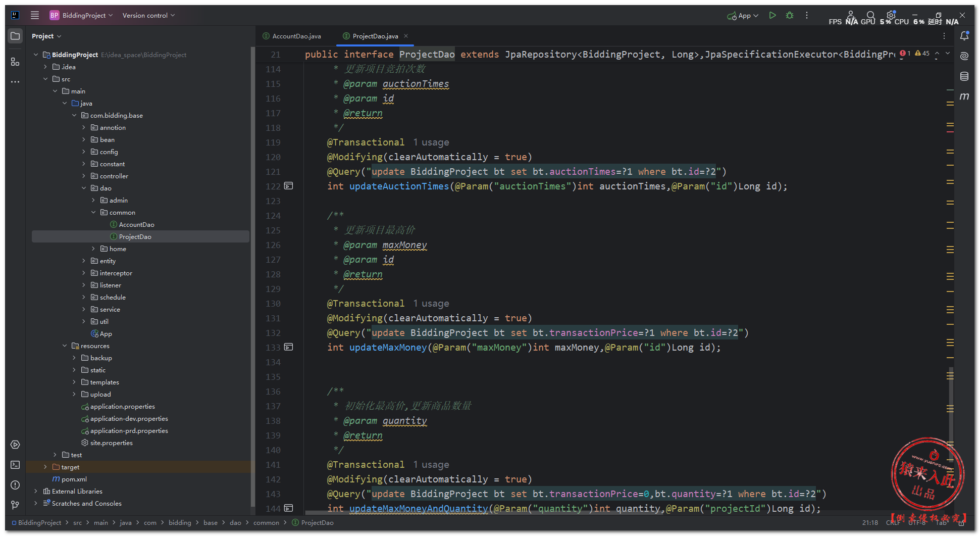
Task: Switch to the AccountDao.java tab
Action: (296, 36)
